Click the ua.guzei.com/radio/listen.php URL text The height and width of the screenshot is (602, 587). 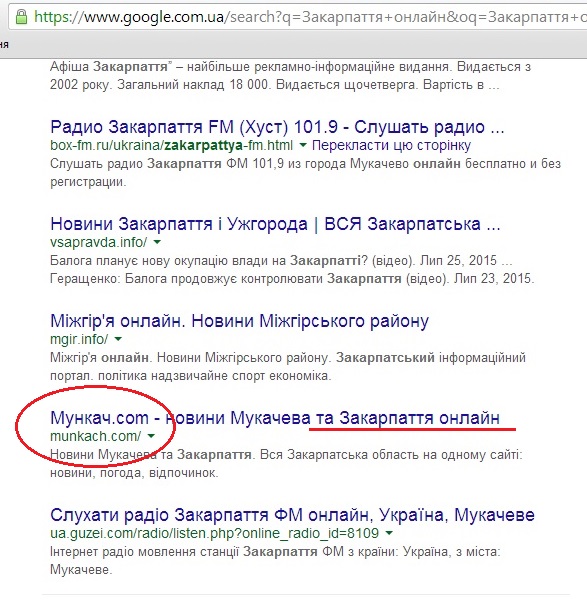click(x=215, y=533)
